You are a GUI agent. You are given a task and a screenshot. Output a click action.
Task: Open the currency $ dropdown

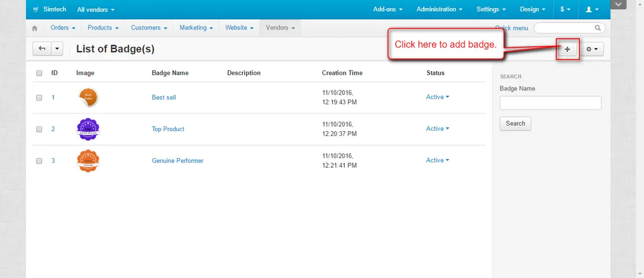[x=565, y=9]
